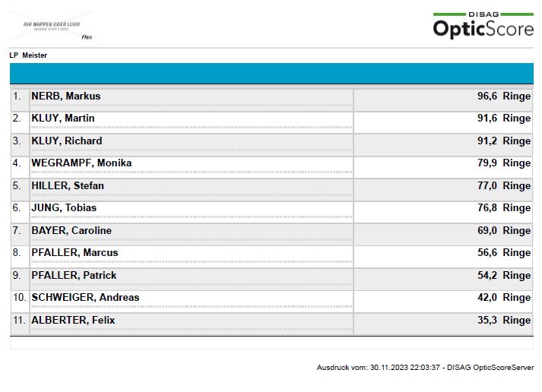The height and width of the screenshot is (392, 542).
Task: Click the name PFALLER, Marcus
Action: click(74, 253)
